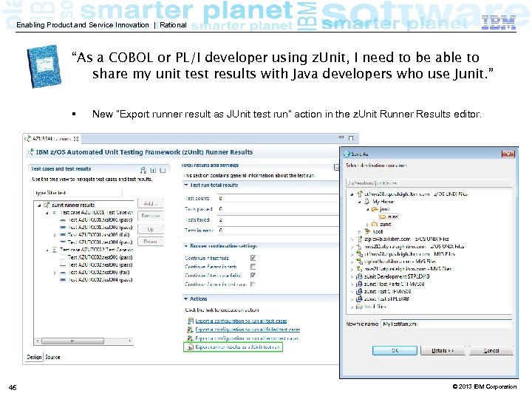Switch to the Source tab
Image resolution: width=532 pixels, height=399 pixels.
tap(52, 357)
